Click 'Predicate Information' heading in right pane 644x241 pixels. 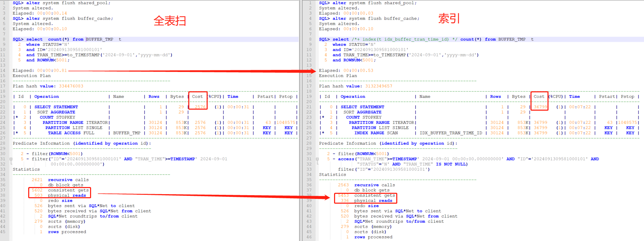(347, 143)
